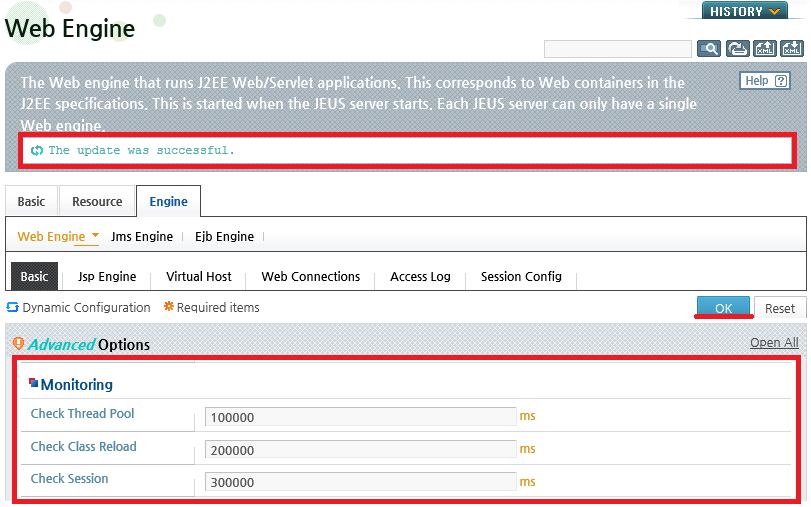Click the Reset button
This screenshot has width=811, height=507.
[x=780, y=308]
